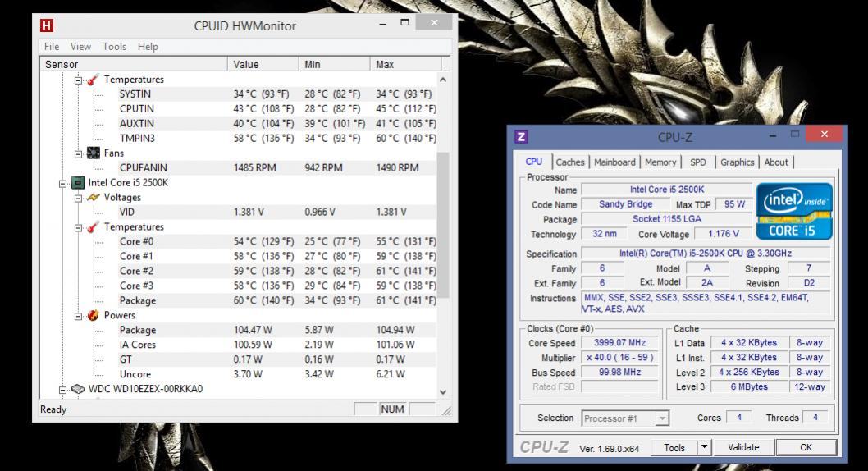
Task: Click the scroll up arrow in HWMonitor
Action: (443, 80)
